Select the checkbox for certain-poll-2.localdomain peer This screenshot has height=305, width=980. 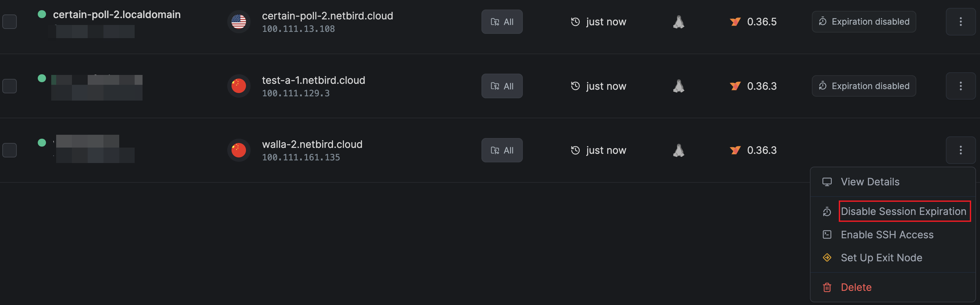pos(10,22)
